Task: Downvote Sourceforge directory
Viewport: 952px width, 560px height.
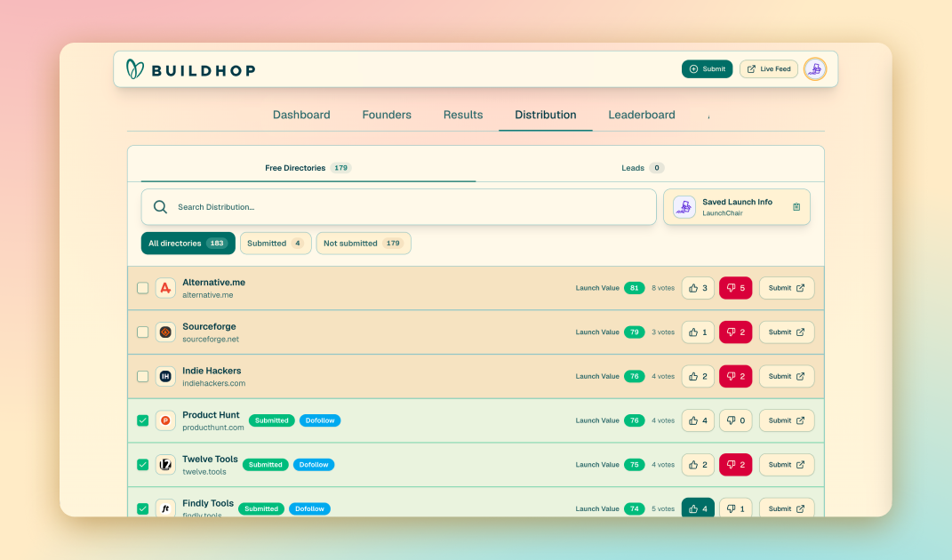Action: [x=736, y=332]
